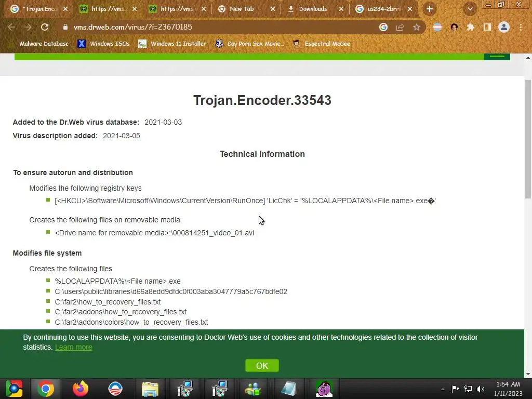Click the page vertical scrollbar thumb
This screenshot has width=532, height=399.
click(x=528, y=139)
